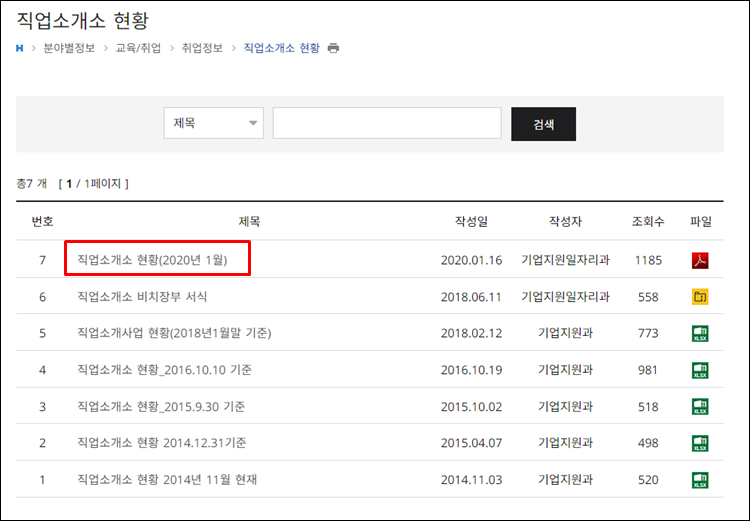Expand the 제목 search-type dropdown
750x521 pixels.
coord(213,123)
